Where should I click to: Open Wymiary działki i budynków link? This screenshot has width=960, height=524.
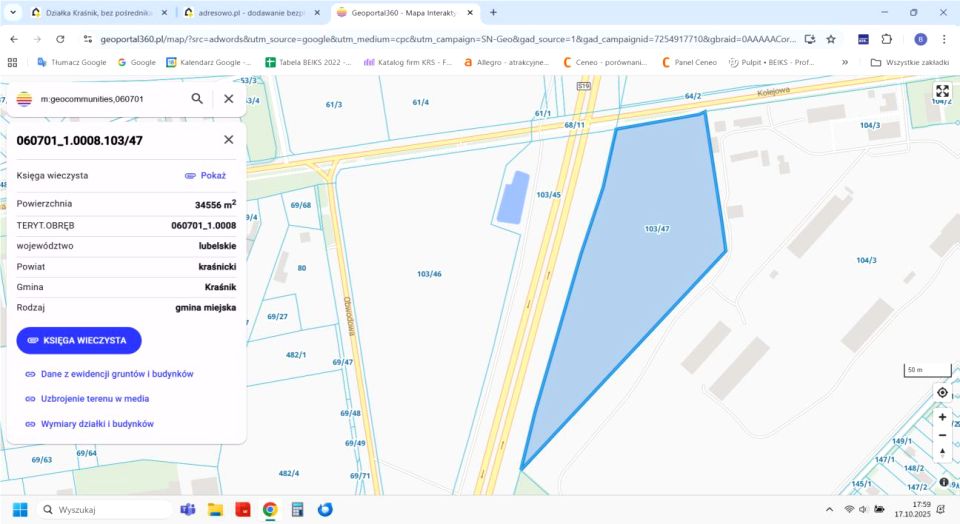[97, 424]
